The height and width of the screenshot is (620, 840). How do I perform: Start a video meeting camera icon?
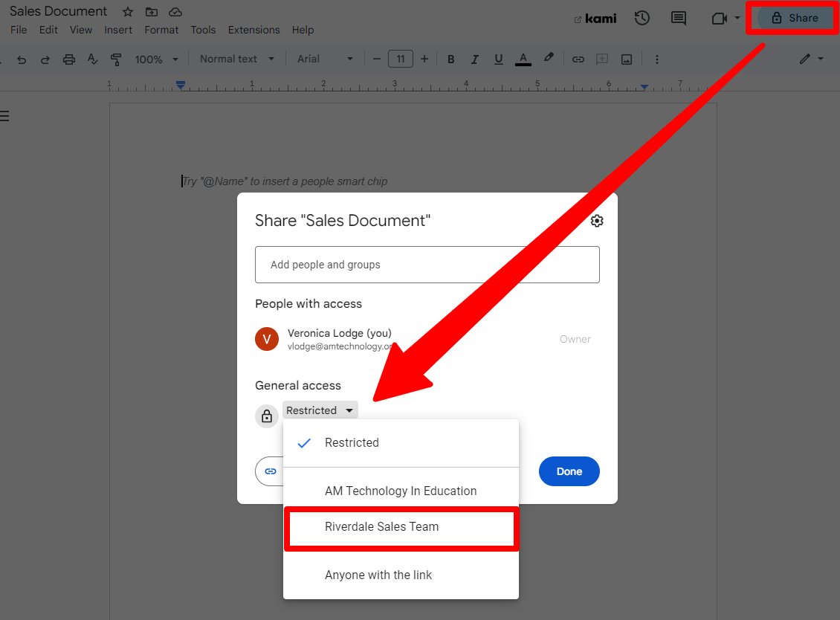click(719, 19)
